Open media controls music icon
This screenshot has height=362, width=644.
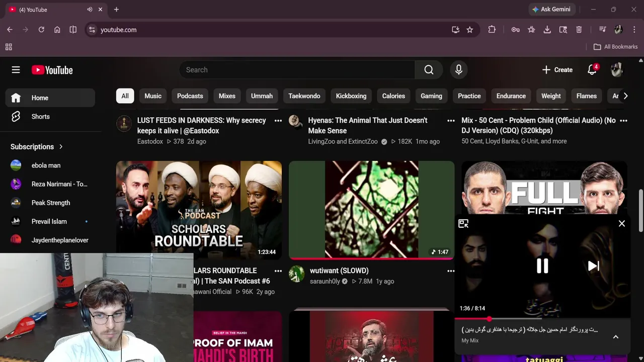[602, 30]
